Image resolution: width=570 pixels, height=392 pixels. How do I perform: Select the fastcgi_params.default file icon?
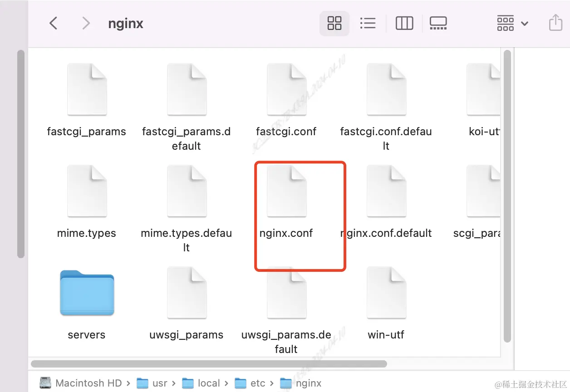pyautogui.click(x=187, y=89)
